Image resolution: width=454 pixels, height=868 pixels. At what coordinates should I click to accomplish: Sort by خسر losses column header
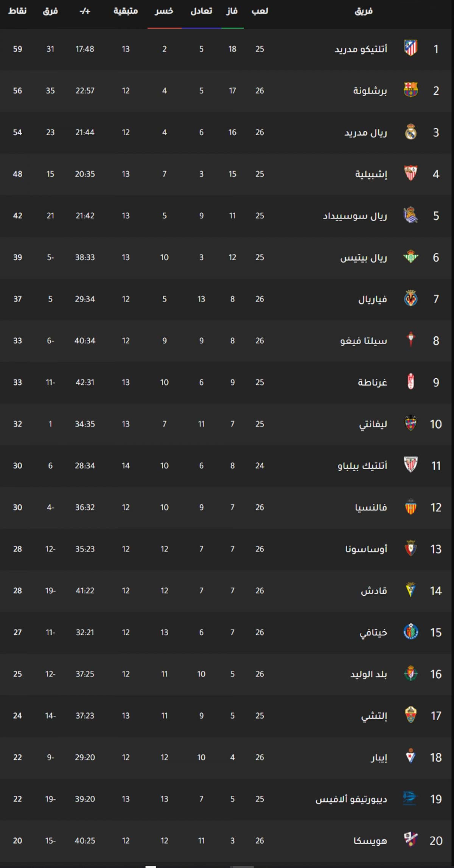tap(164, 11)
